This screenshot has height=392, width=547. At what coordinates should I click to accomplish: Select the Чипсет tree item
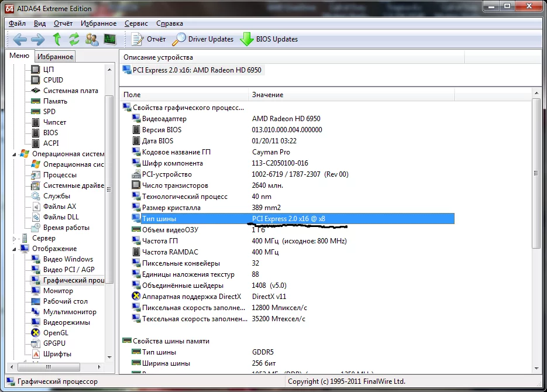coord(49,122)
